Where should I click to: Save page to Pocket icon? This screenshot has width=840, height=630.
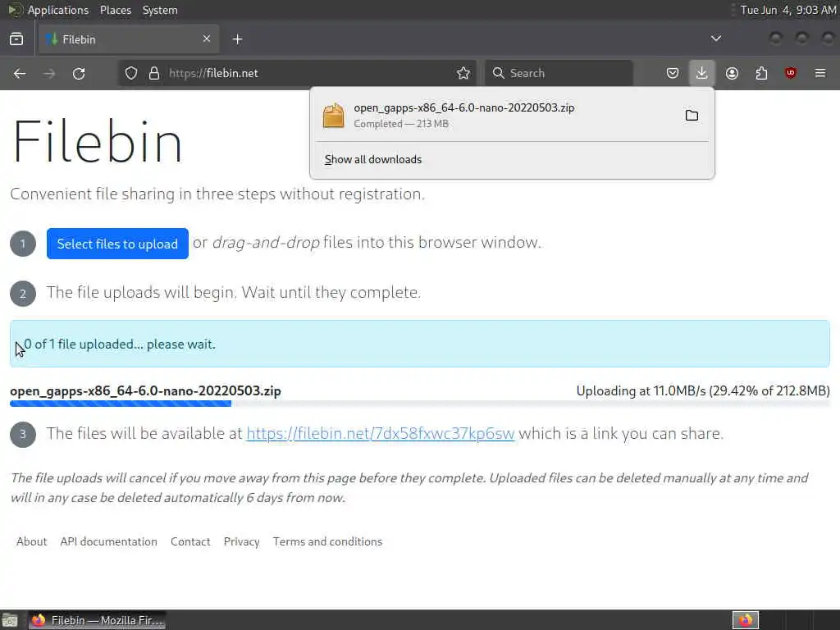point(673,73)
